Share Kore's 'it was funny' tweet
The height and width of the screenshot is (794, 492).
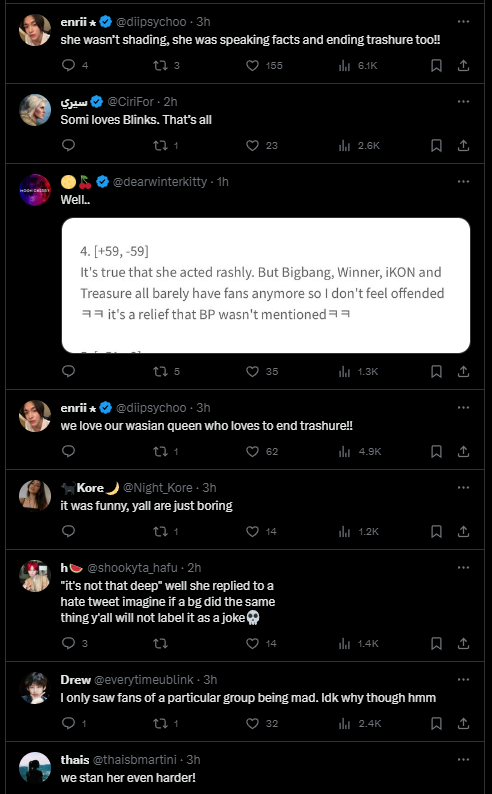point(463,531)
